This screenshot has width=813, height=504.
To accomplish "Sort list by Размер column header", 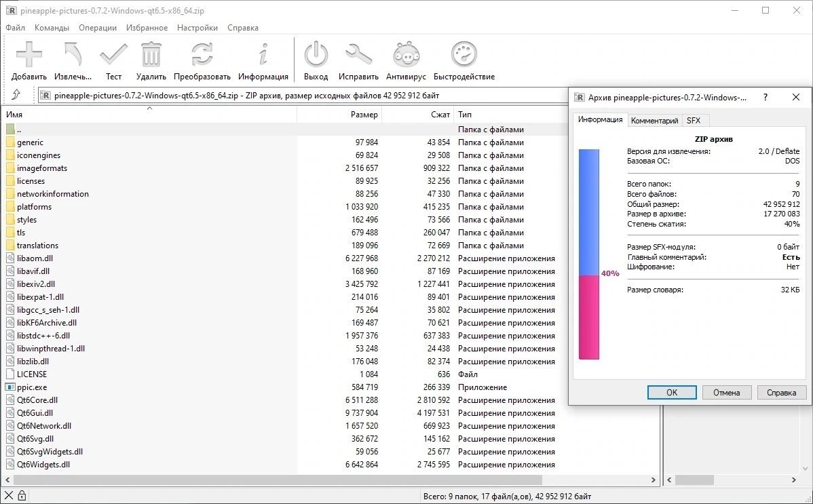I will click(x=339, y=114).
